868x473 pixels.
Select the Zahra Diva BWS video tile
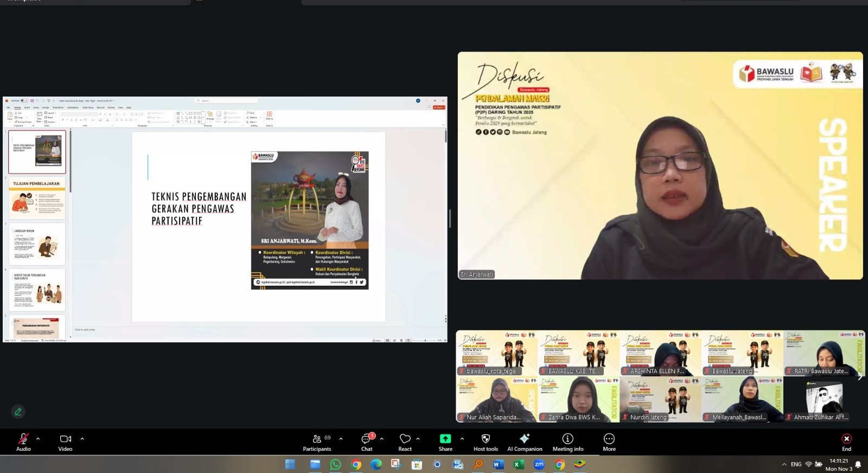(x=578, y=400)
